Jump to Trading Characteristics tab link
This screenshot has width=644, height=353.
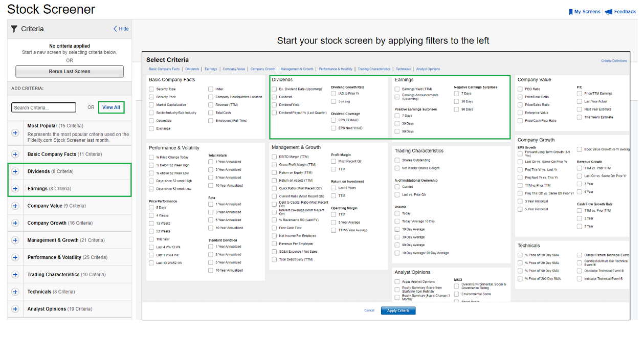(374, 69)
